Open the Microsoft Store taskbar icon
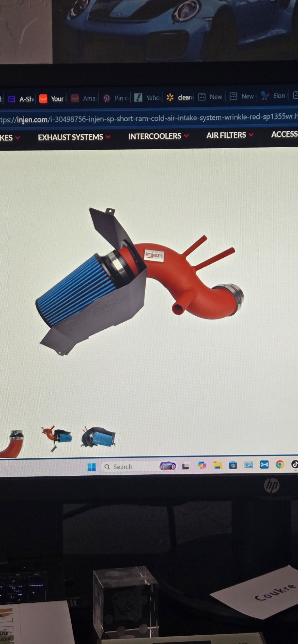Viewport: 298px width, 644px height. click(x=233, y=465)
